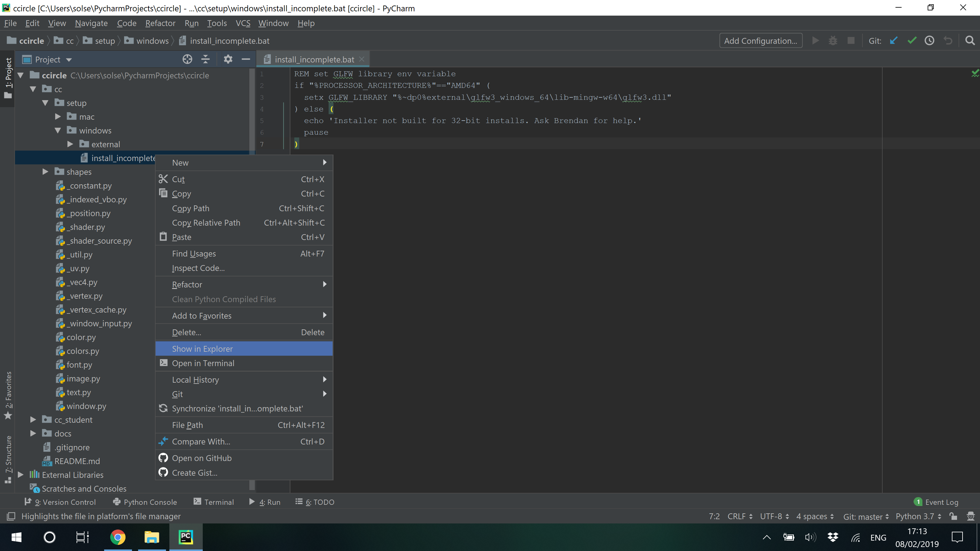
Task: Click the Cut scissors icon in context menu
Action: (163, 179)
